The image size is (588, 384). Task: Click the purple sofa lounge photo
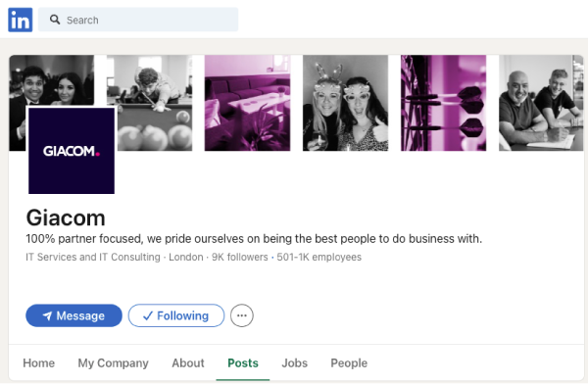[248, 103]
